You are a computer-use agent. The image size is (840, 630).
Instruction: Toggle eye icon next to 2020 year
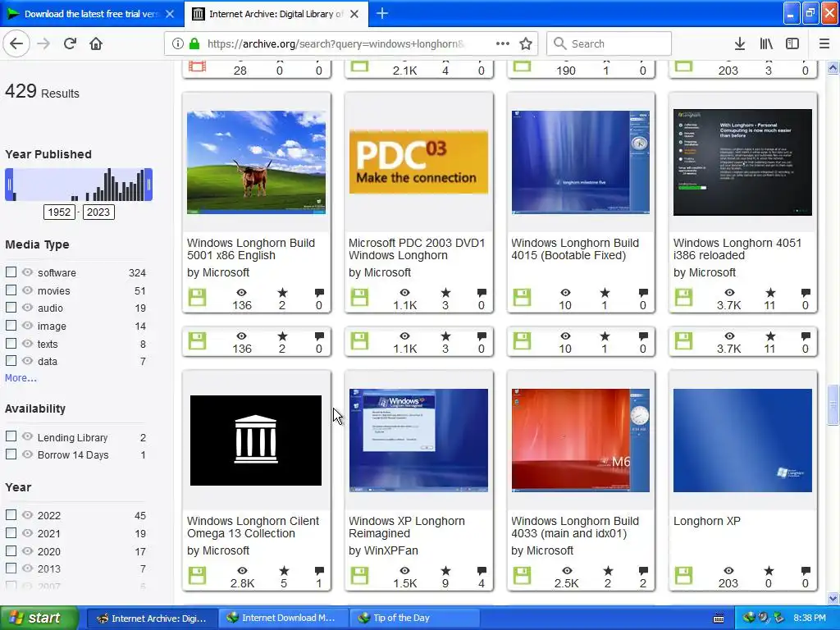click(x=27, y=550)
